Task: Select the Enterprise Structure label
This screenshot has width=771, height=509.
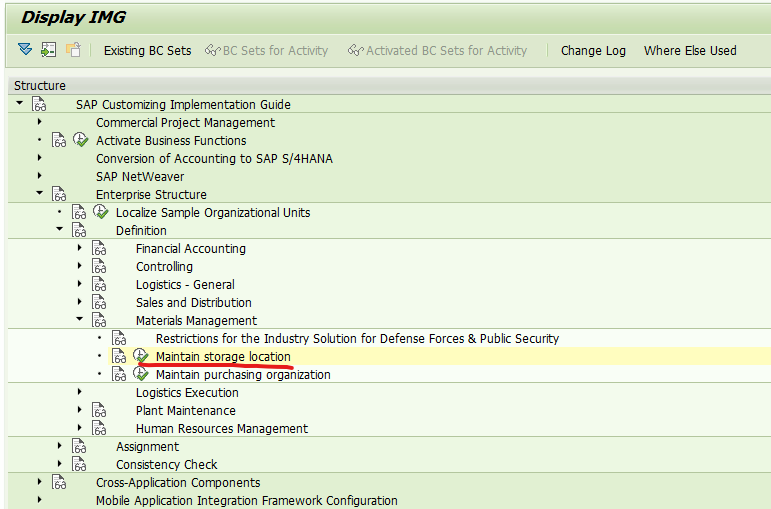Action: tap(151, 195)
